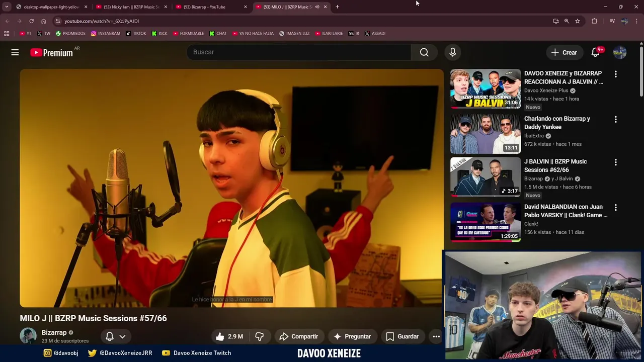Open IbaiExtra channel link

tap(534, 136)
